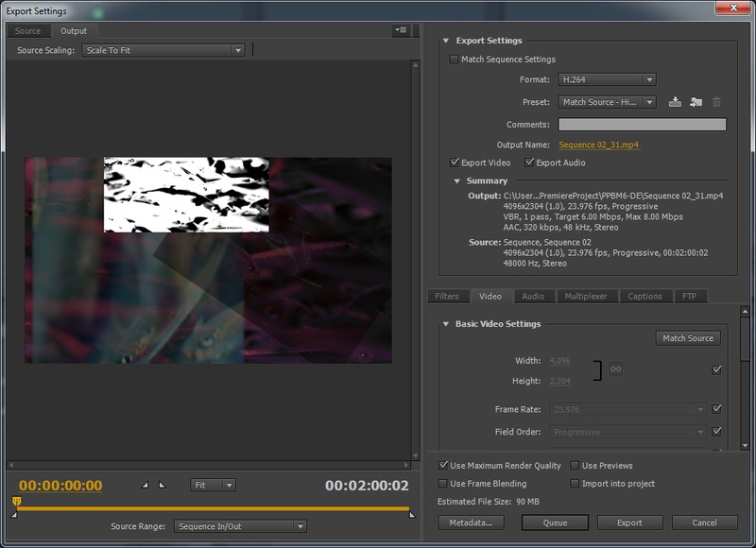Enable Match Sequence Settings checkbox

455,60
